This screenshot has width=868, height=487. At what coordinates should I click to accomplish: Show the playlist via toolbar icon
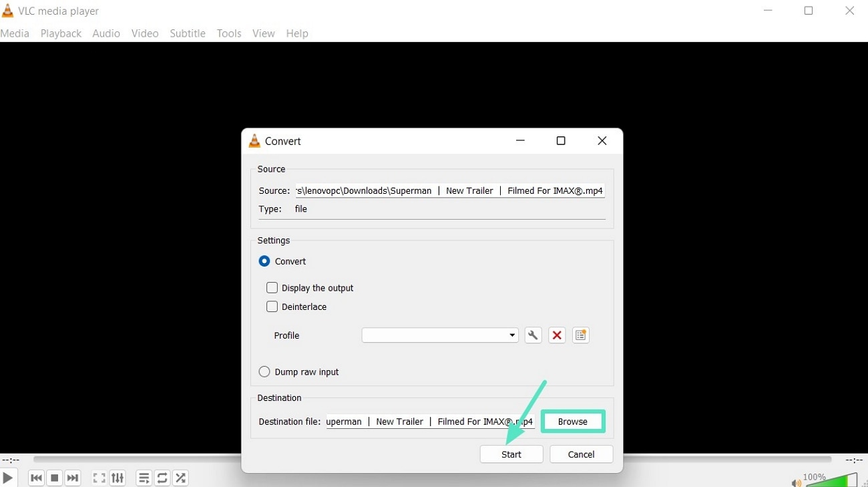(144, 478)
